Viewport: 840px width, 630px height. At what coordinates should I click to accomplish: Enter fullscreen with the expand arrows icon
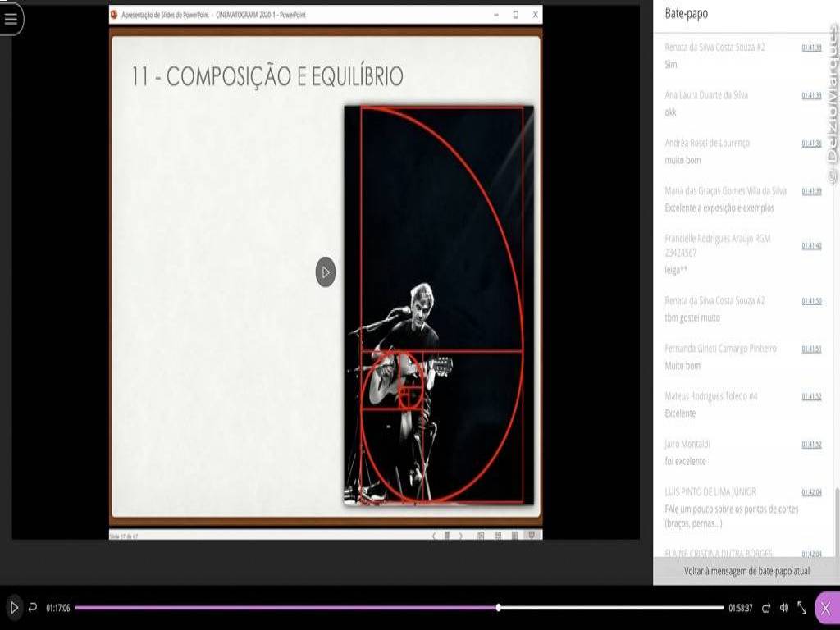802,608
